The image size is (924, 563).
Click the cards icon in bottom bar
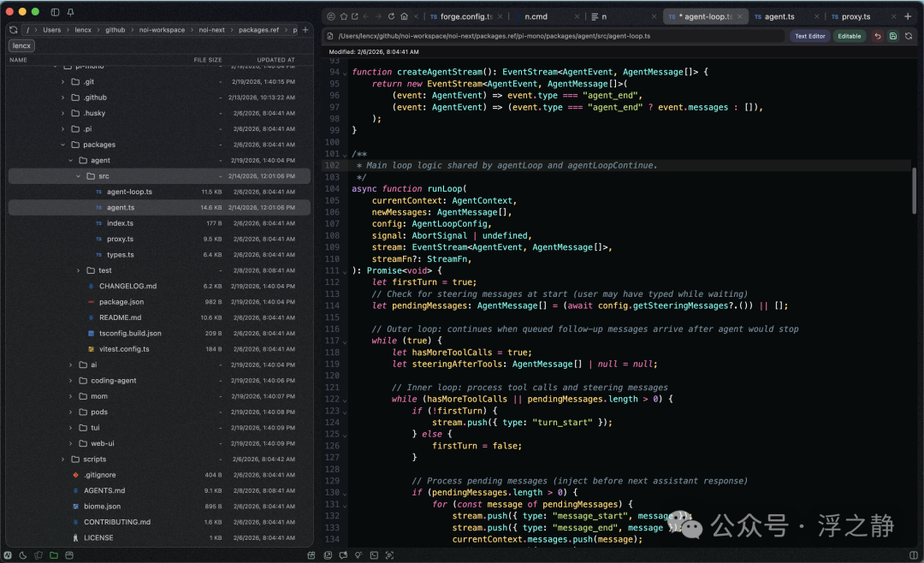point(38,555)
